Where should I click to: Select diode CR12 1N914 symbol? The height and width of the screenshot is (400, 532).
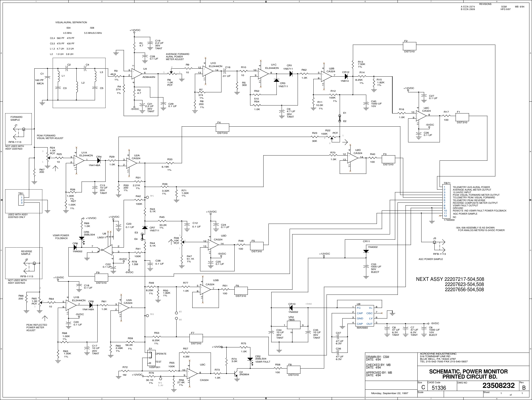pyautogui.click(x=346, y=76)
